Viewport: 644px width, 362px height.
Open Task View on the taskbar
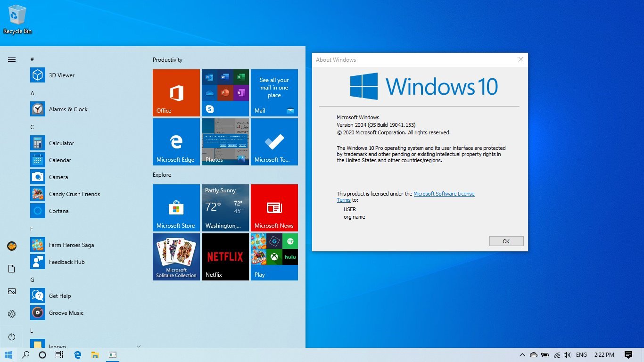coord(59,355)
